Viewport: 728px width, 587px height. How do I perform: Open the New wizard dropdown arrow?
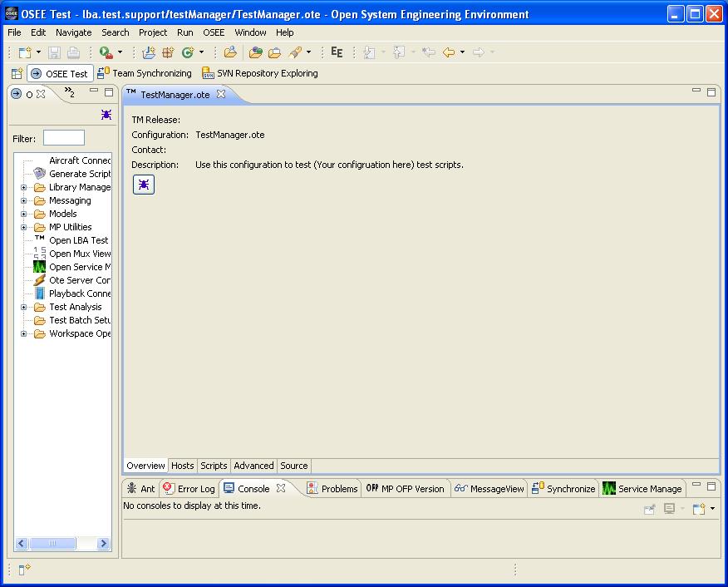[37, 52]
